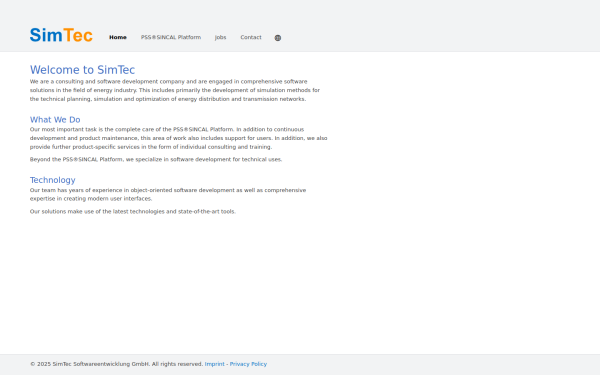This screenshot has height=375, width=600.
Task: Click the copyright notice '© 2025 SimTec Softwareentwicklung GmbH'
Action: pos(90,364)
